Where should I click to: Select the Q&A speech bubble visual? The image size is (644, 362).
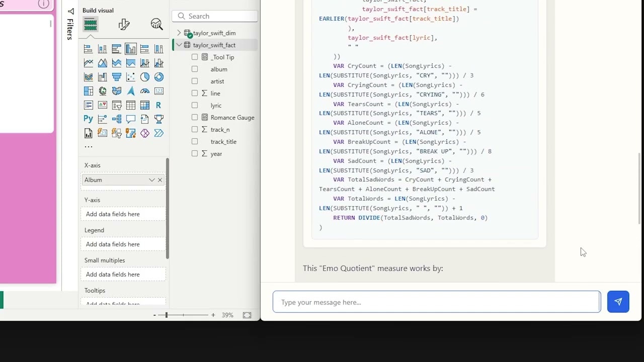tap(130, 119)
